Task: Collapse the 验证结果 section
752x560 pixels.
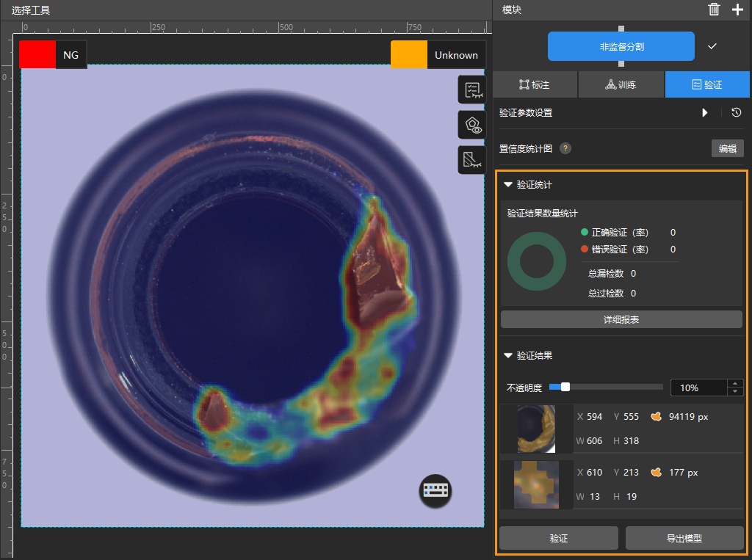Action: 508,355
